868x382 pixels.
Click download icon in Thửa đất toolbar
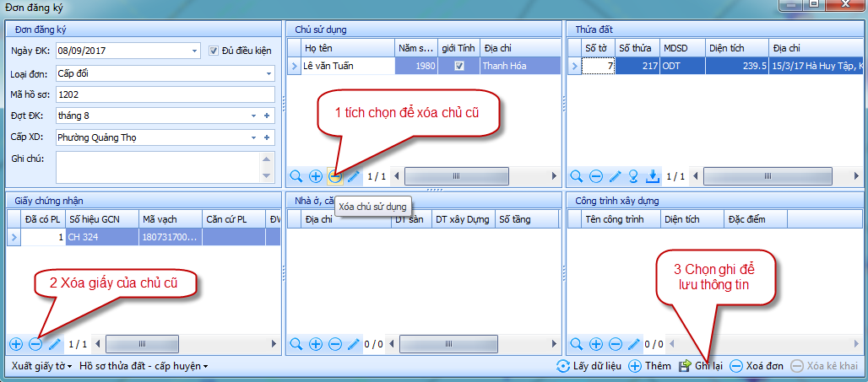click(x=652, y=176)
